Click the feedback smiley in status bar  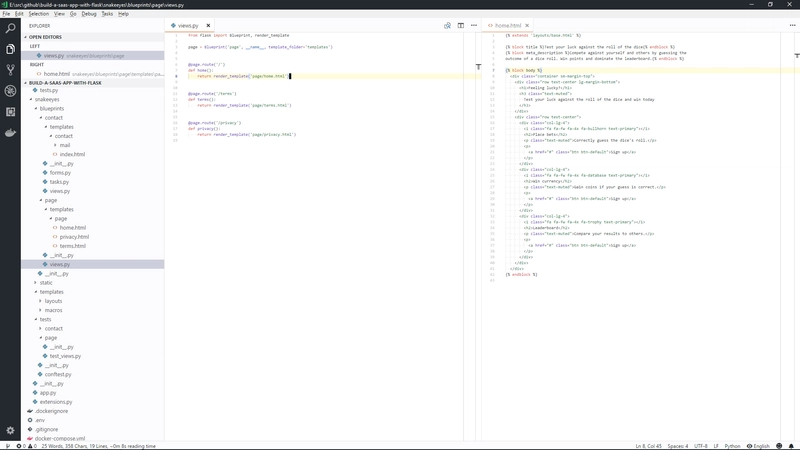click(779, 446)
